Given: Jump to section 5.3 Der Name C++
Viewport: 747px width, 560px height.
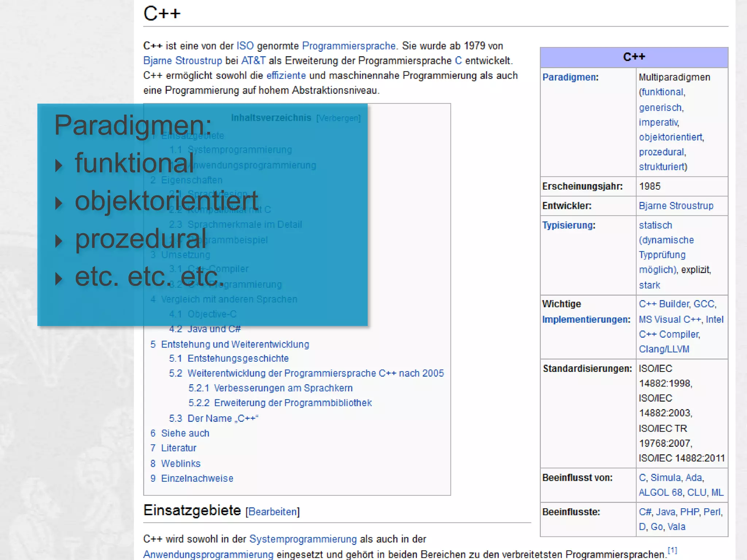Looking at the screenshot, I should [214, 419].
